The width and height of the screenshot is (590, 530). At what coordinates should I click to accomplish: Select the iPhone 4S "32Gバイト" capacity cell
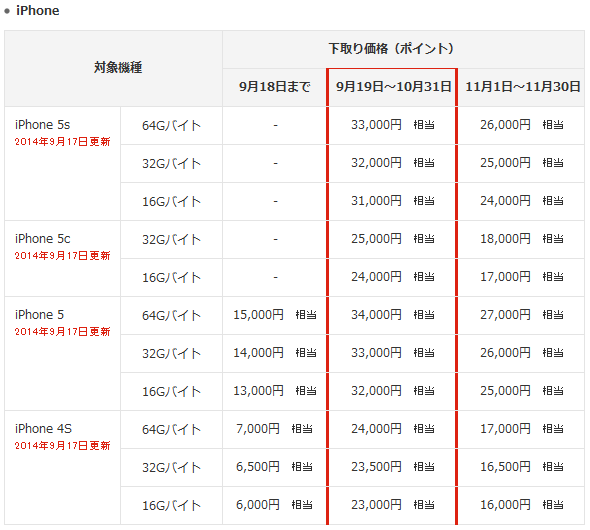171,468
